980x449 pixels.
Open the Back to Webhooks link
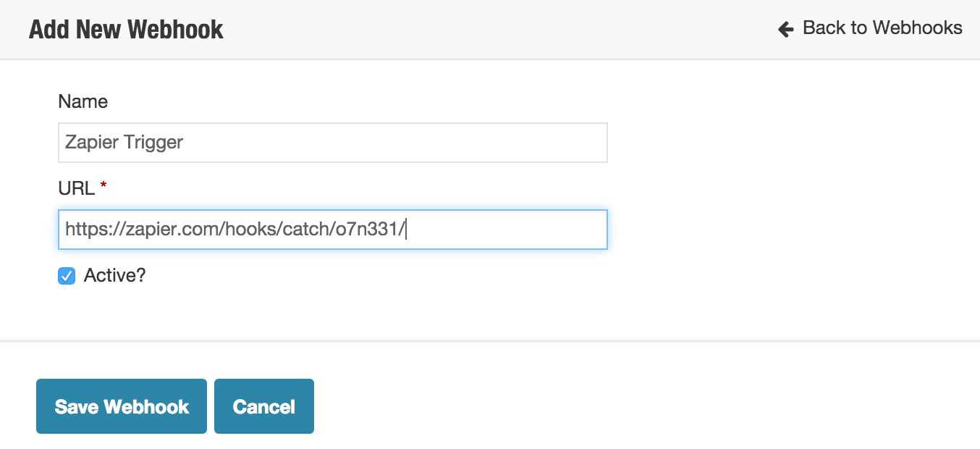[x=870, y=28]
